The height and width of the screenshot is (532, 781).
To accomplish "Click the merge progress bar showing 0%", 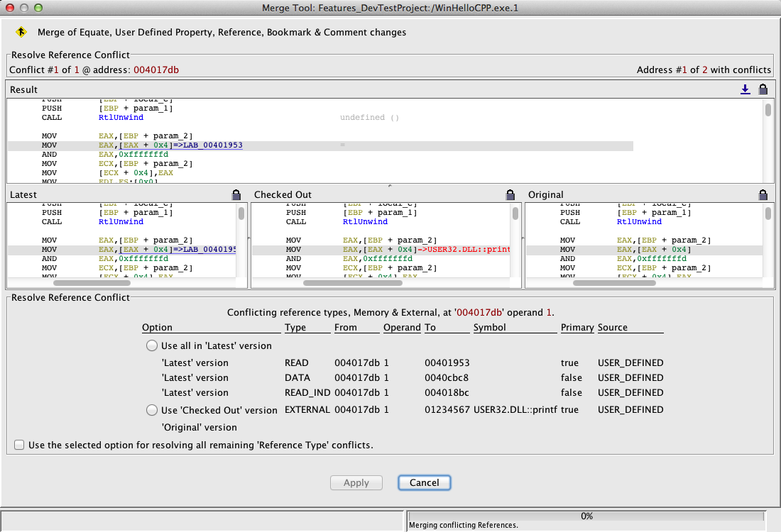I will (586, 516).
